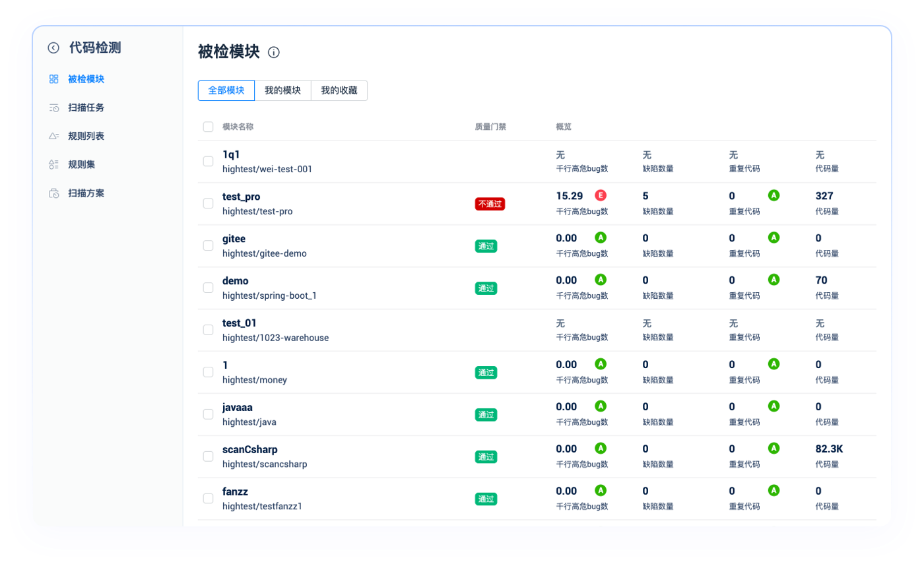
Task: Click the path hightest/testfanzz1
Action: click(262, 507)
